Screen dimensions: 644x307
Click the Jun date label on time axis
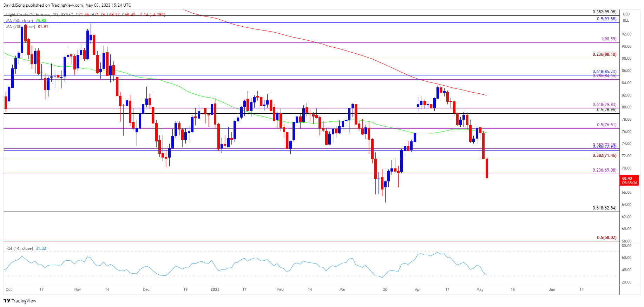click(x=552, y=289)
